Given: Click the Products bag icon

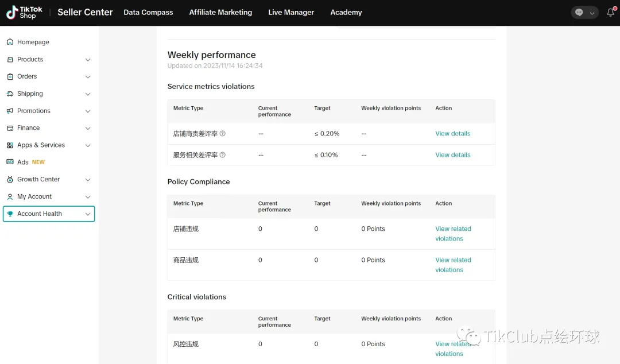Looking at the screenshot, I should click(10, 59).
